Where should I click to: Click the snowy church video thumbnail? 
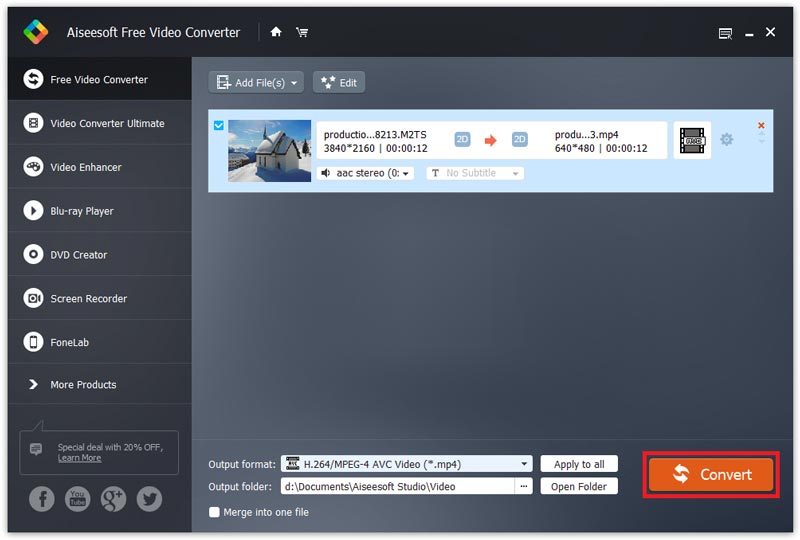(269, 150)
